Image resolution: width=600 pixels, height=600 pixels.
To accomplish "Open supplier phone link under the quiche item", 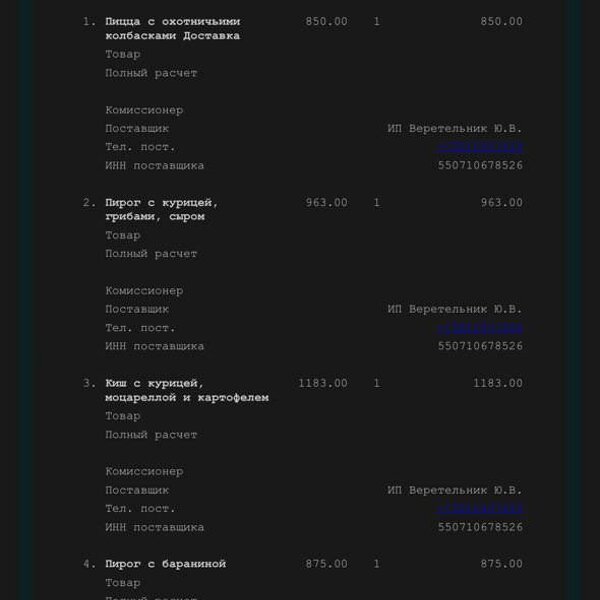I will tap(480, 509).
